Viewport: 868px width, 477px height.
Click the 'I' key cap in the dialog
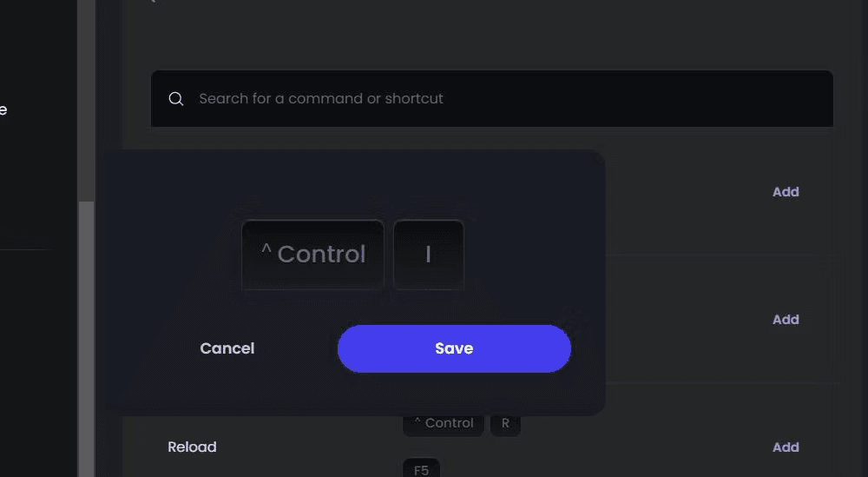click(x=429, y=255)
